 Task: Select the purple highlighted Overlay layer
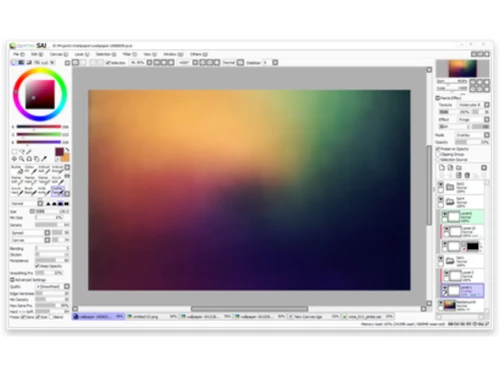pyautogui.click(x=462, y=291)
